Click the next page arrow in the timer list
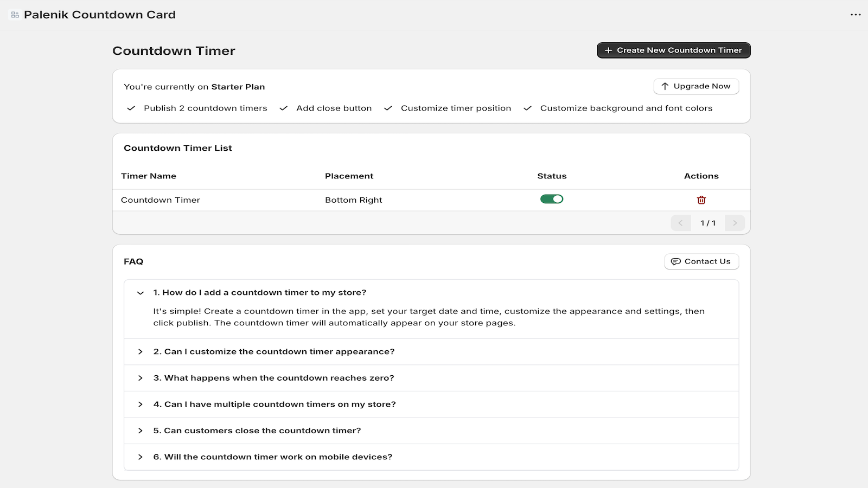Image resolution: width=868 pixels, height=488 pixels. click(735, 222)
